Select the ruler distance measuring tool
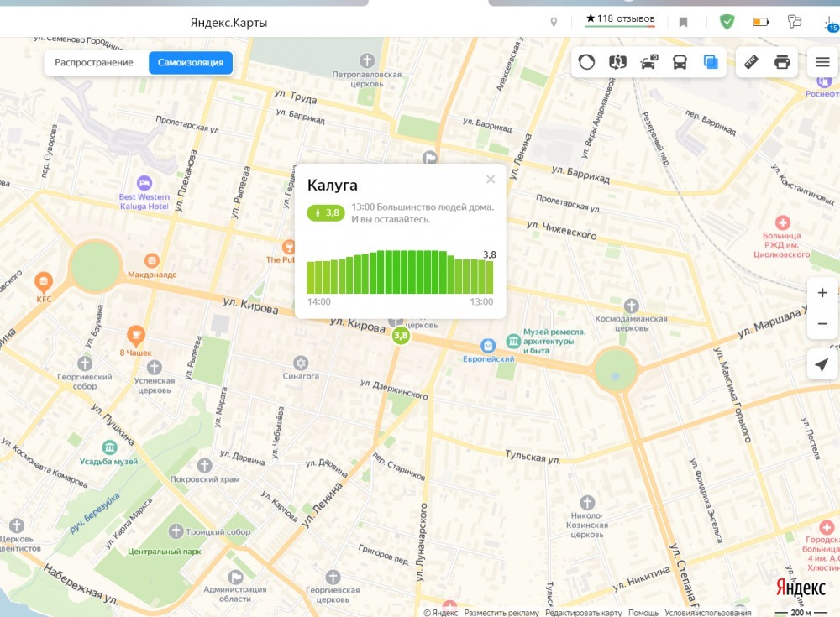The height and width of the screenshot is (617, 840). [x=751, y=62]
